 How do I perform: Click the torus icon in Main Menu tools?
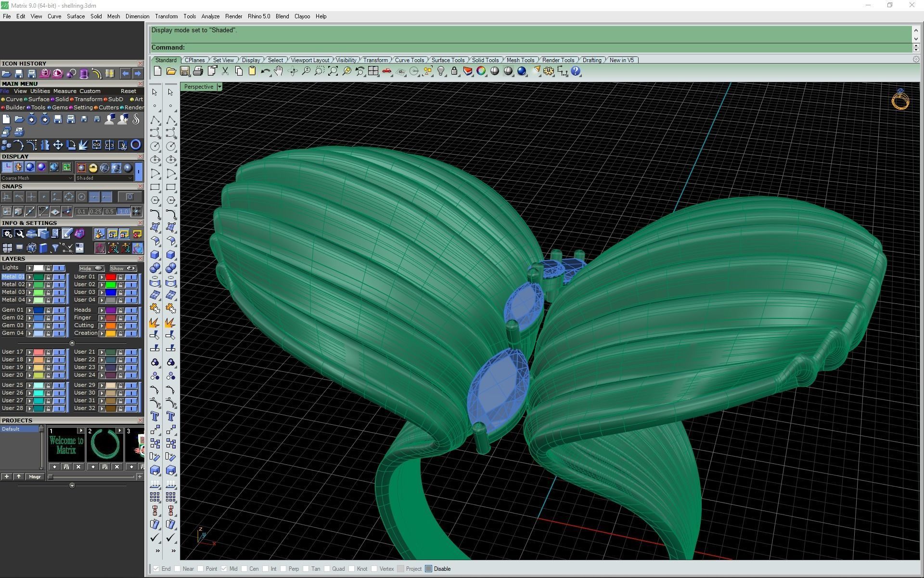[136, 144]
